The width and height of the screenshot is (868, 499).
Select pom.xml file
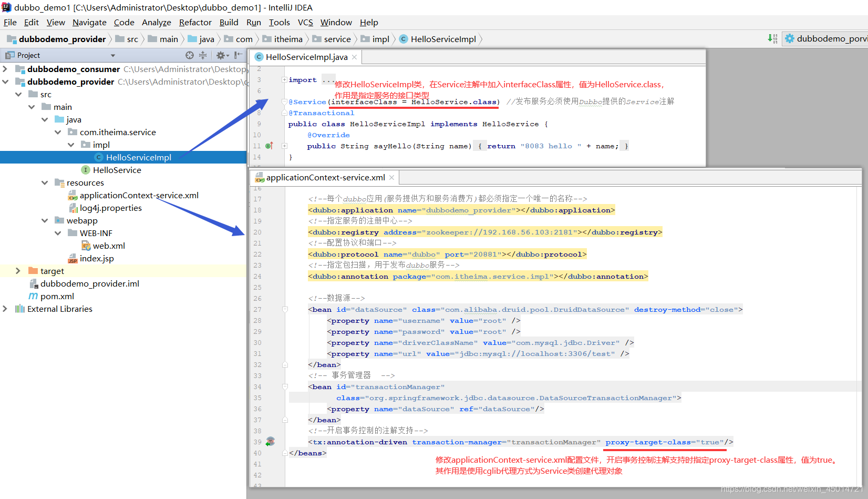click(x=57, y=296)
